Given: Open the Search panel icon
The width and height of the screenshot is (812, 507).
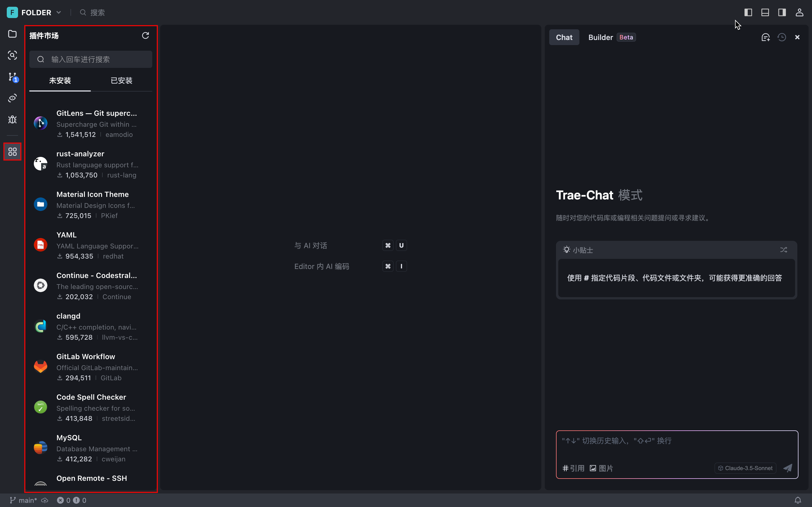Looking at the screenshot, I should [12, 55].
